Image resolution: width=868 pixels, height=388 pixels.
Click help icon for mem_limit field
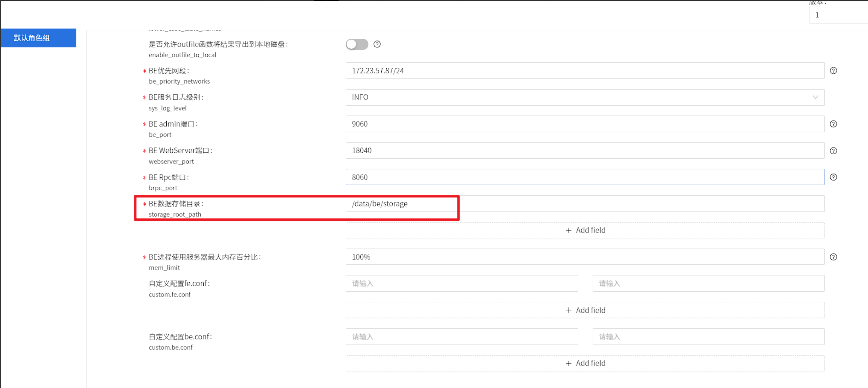[x=833, y=257]
